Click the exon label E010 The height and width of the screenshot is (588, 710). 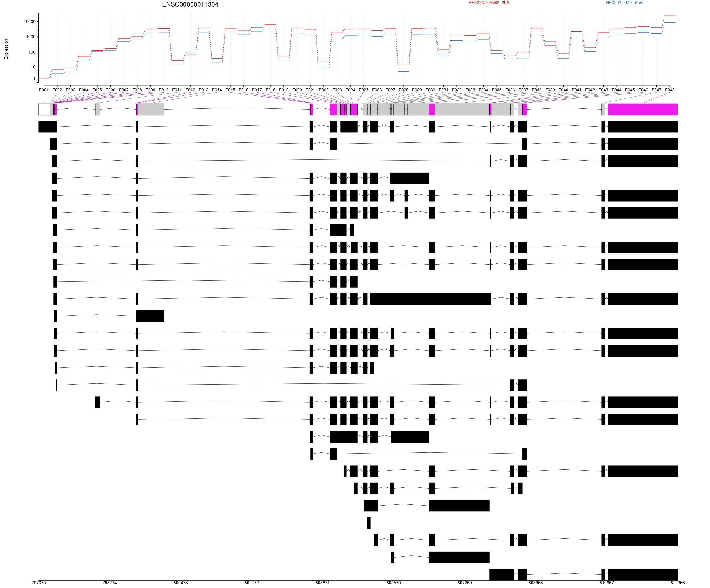164,90
